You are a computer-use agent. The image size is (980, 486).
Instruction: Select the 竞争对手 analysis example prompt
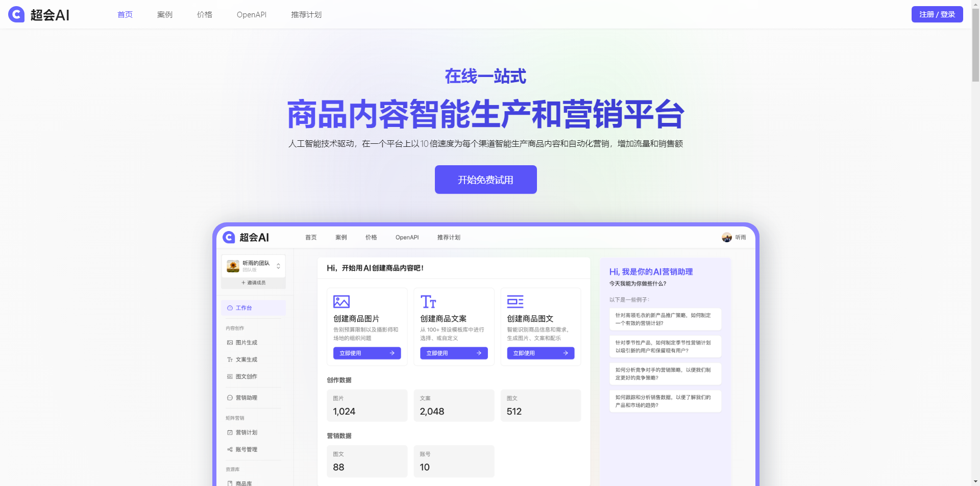(x=665, y=374)
